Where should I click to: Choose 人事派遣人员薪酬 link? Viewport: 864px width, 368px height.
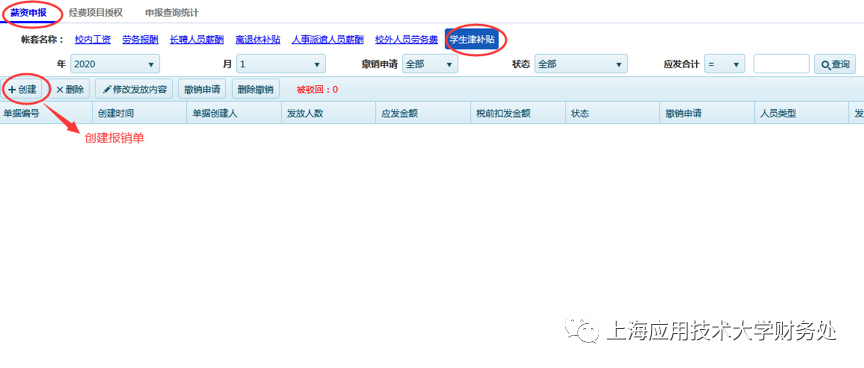pos(328,39)
